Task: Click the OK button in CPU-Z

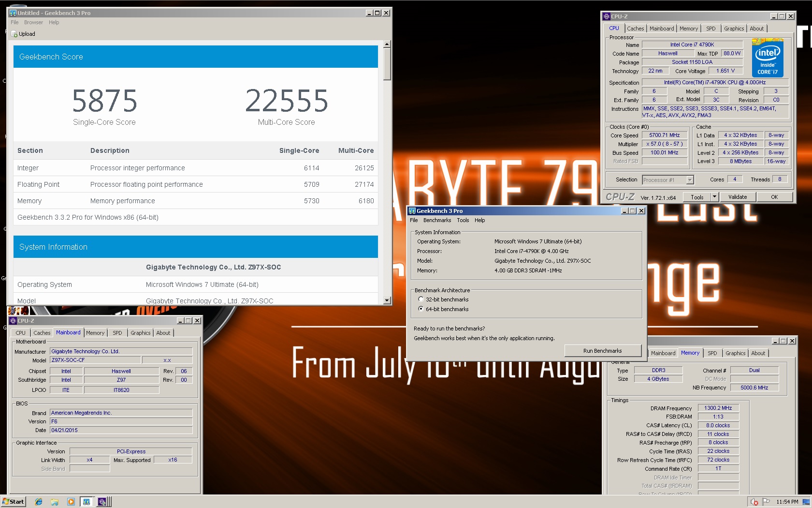Action: (774, 197)
